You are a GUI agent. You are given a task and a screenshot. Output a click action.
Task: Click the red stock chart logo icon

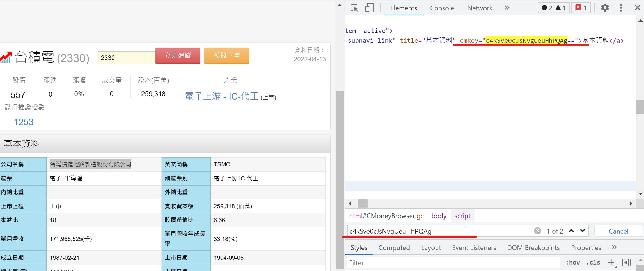(x=6, y=58)
